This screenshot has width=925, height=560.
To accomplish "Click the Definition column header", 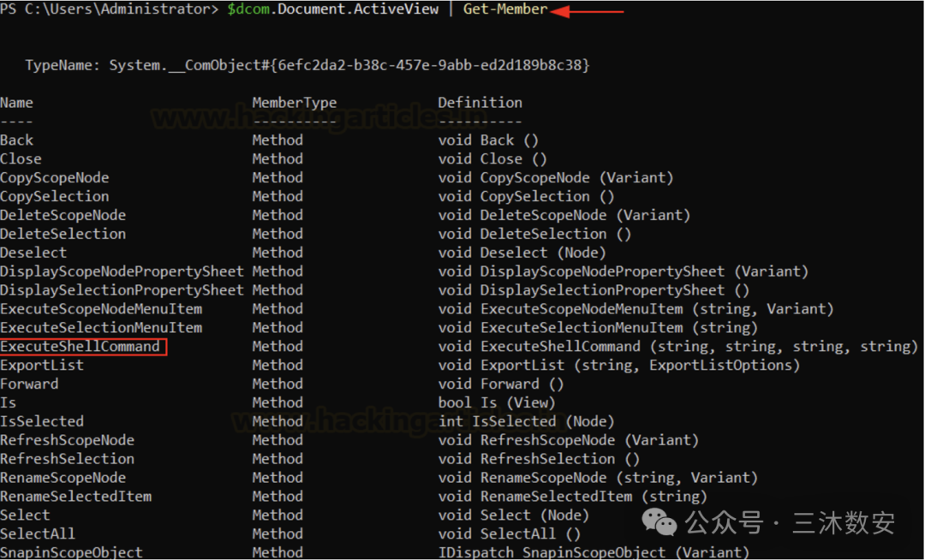I will tap(480, 103).
